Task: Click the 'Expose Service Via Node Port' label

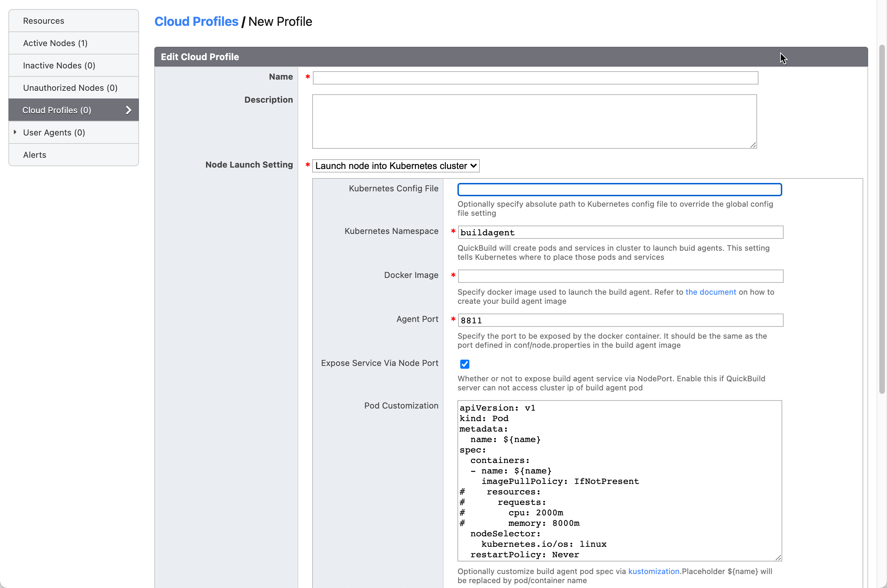Action: coord(380,363)
